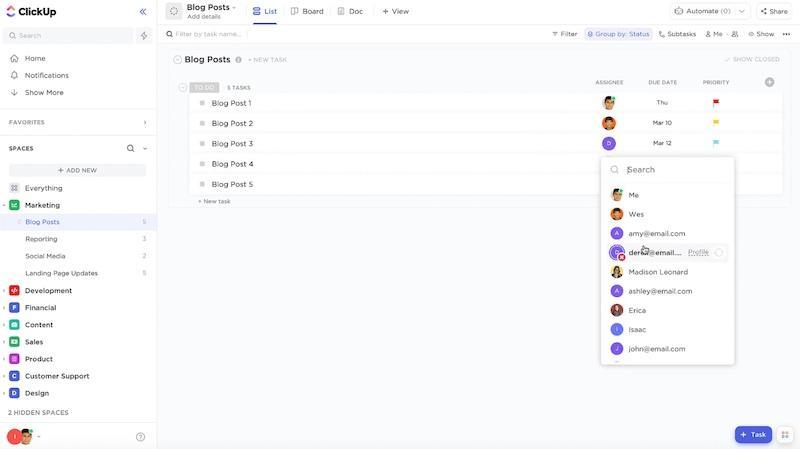Open the Show options

pyautogui.click(x=761, y=34)
